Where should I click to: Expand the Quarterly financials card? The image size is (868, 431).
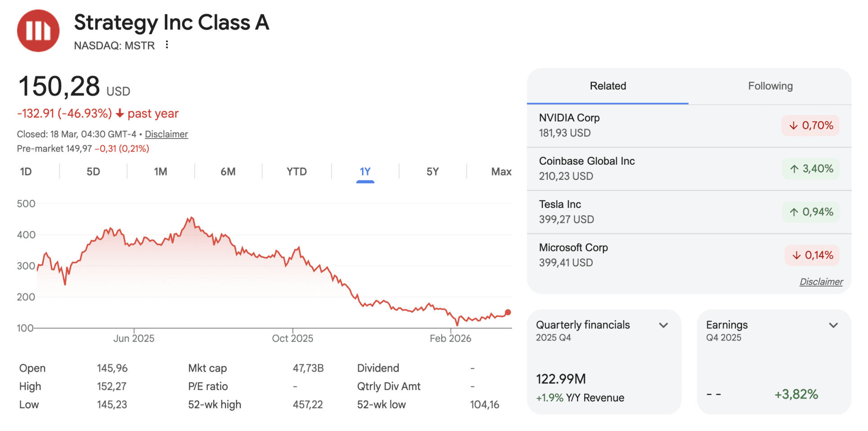[663, 325]
